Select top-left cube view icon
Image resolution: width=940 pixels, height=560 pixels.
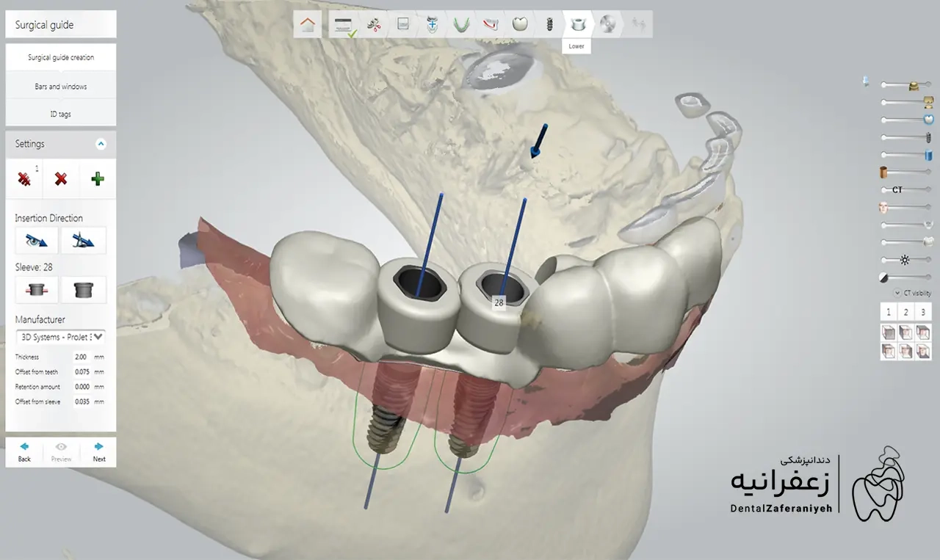[889, 332]
